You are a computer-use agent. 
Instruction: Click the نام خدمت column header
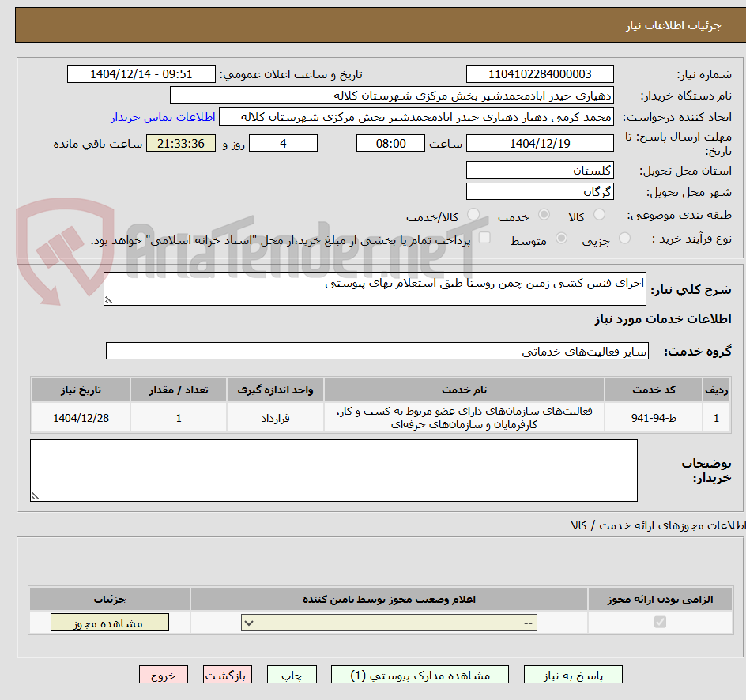pyautogui.click(x=464, y=390)
